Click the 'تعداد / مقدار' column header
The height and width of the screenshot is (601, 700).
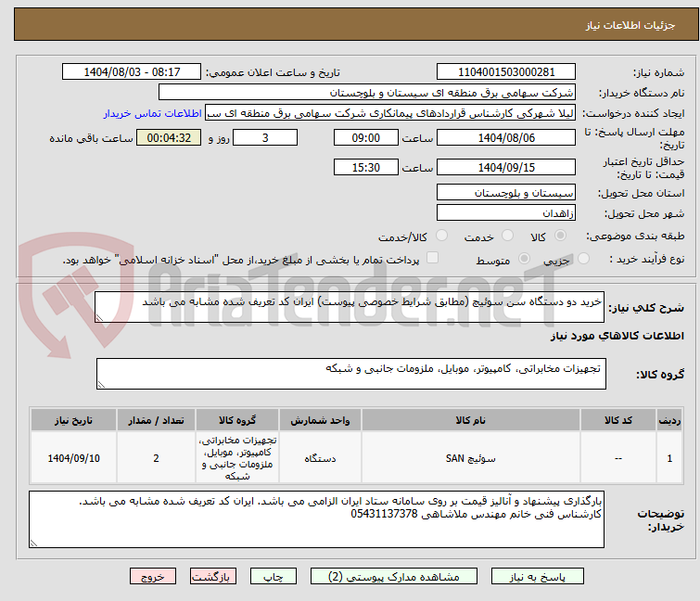pyautogui.click(x=156, y=420)
